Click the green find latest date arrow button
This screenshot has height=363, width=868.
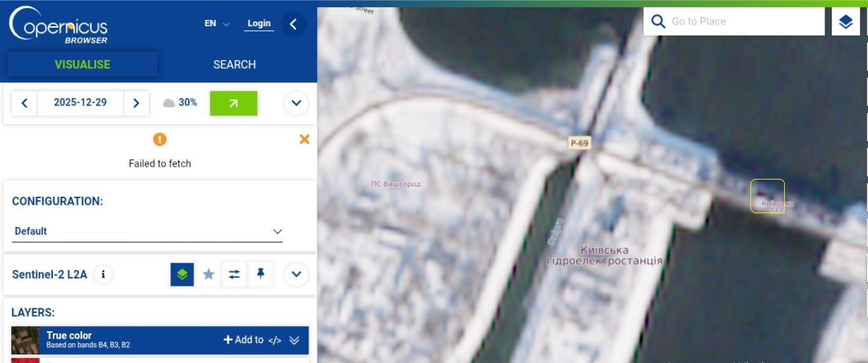point(233,103)
